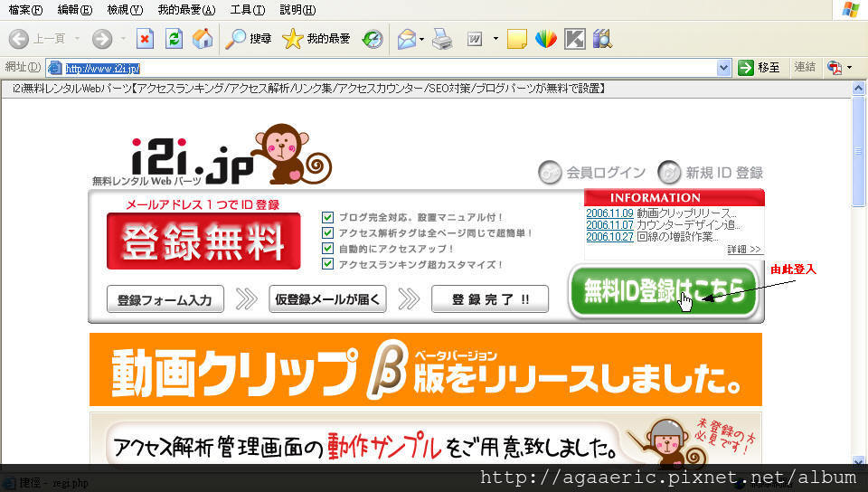Click the scrollbar up arrow
The width and height of the screenshot is (868, 492).
(x=858, y=88)
